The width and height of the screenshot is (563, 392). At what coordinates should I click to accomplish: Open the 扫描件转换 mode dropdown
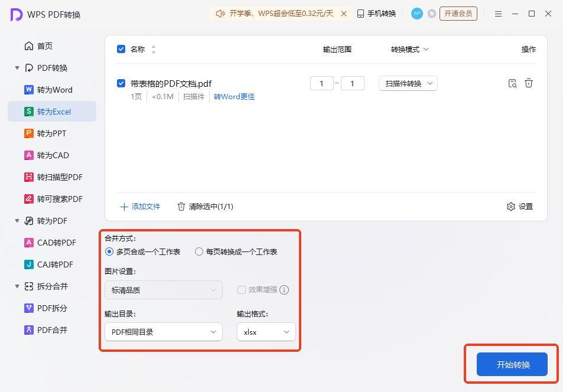click(408, 84)
